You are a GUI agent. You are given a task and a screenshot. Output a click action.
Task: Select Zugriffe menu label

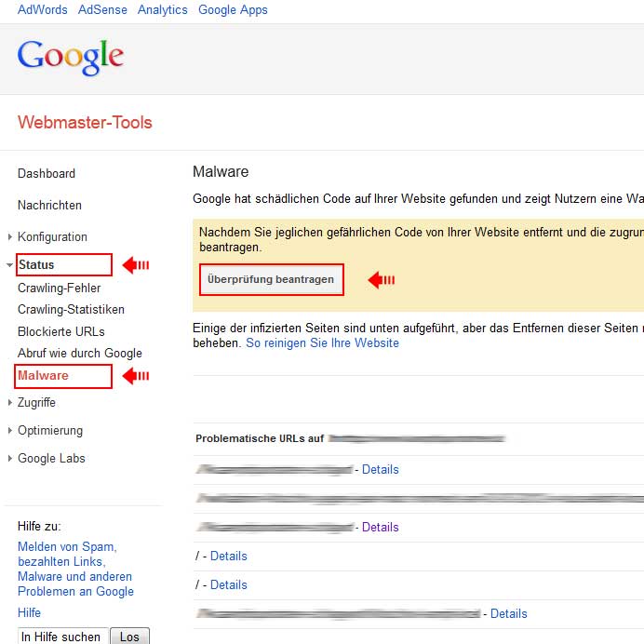click(x=36, y=402)
